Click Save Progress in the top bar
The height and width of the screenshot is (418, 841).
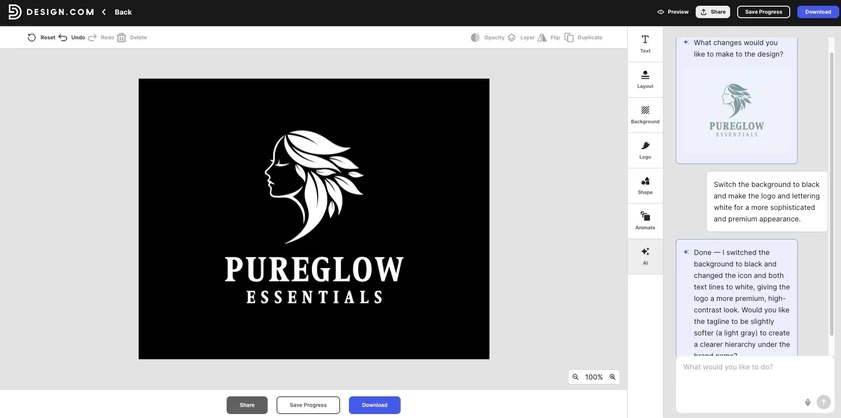(x=763, y=12)
